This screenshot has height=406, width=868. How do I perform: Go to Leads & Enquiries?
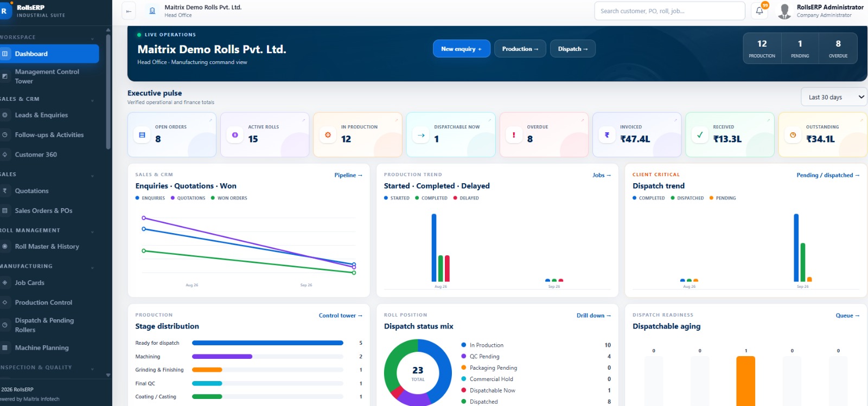(x=49, y=115)
